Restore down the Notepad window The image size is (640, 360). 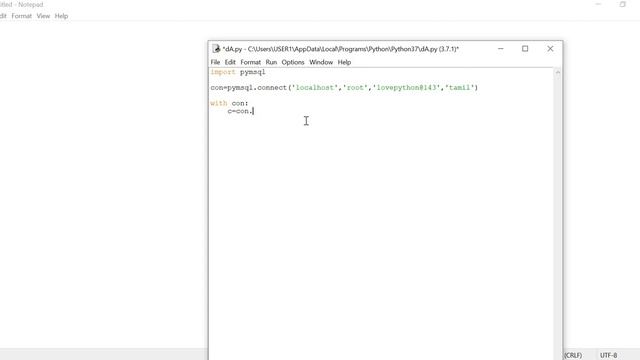coord(622,4)
